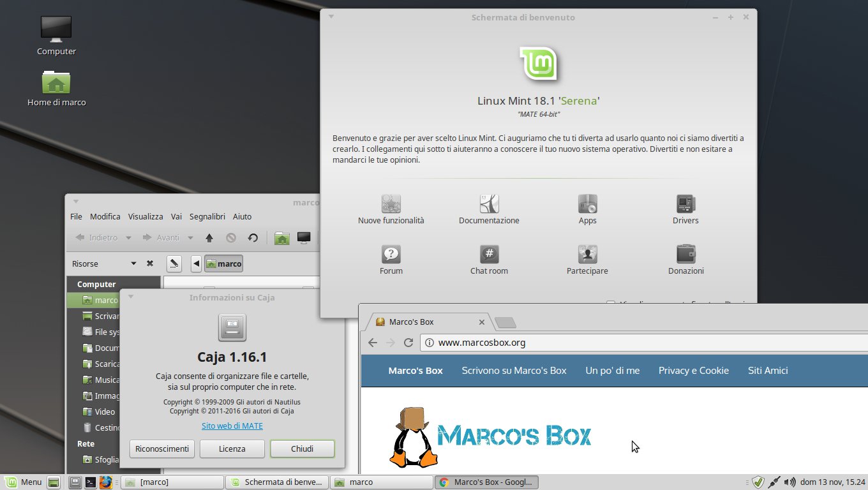Open the Siti Amici link
Viewport: 868px width, 490px height.
[768, 371]
